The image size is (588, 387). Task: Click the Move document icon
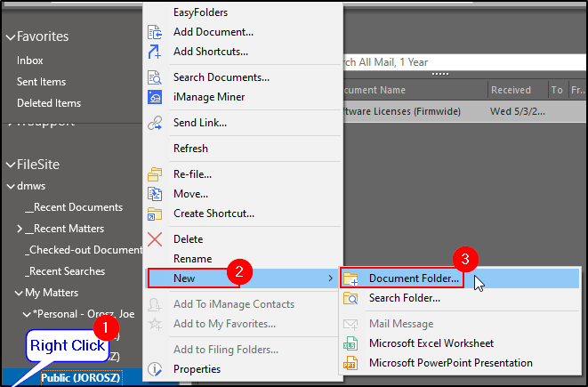click(155, 194)
